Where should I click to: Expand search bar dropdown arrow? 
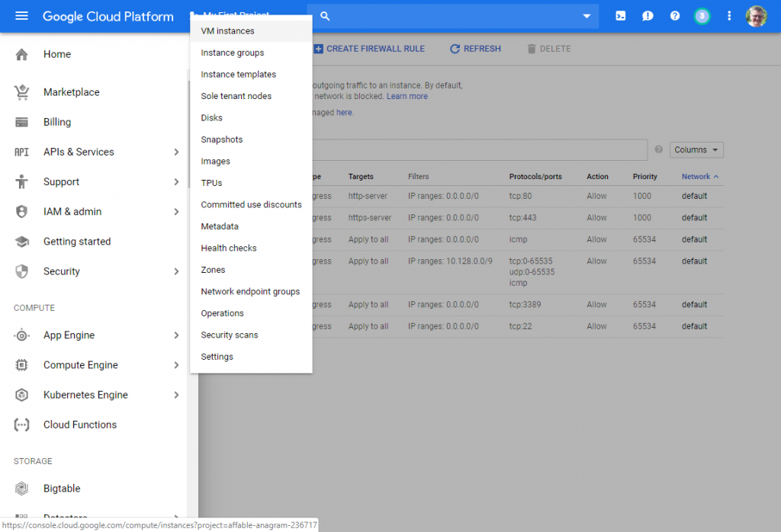587,16
